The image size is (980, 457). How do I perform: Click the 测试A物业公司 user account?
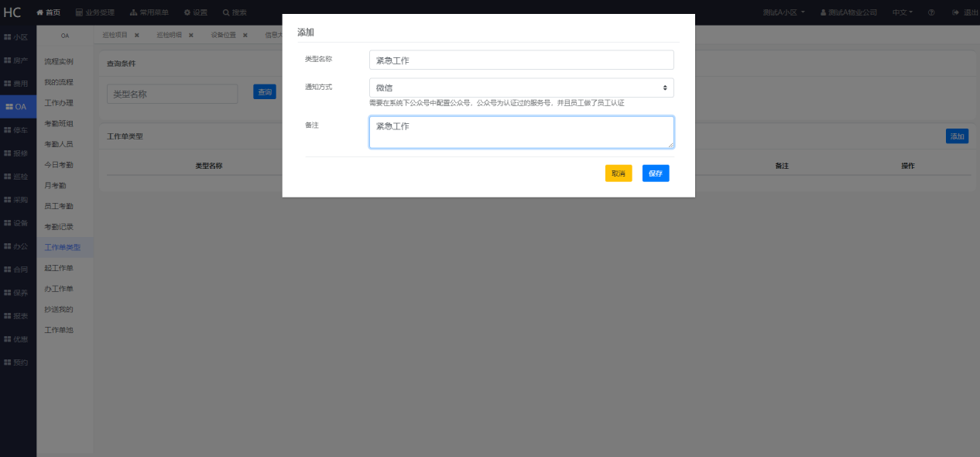[x=848, y=12]
